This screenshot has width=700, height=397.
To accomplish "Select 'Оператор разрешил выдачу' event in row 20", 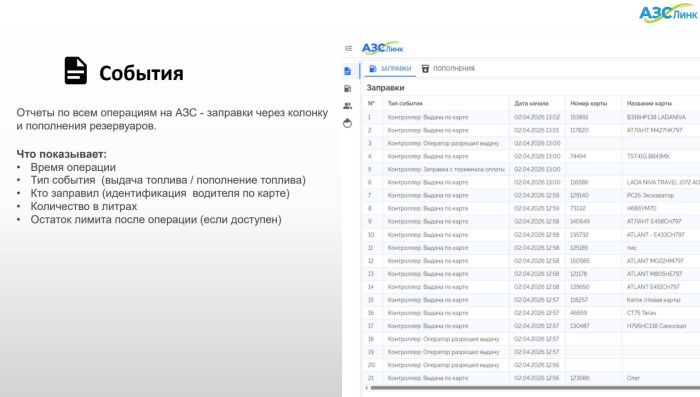I will coord(443,365).
